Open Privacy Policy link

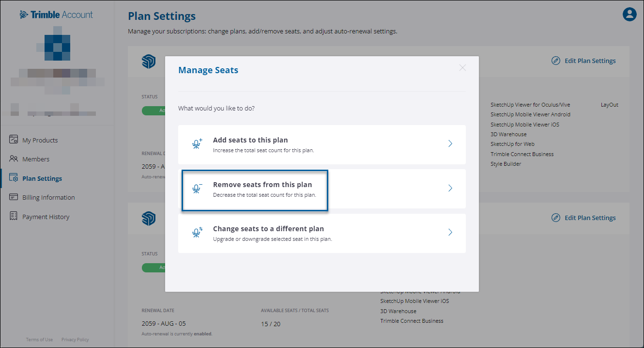tap(75, 340)
